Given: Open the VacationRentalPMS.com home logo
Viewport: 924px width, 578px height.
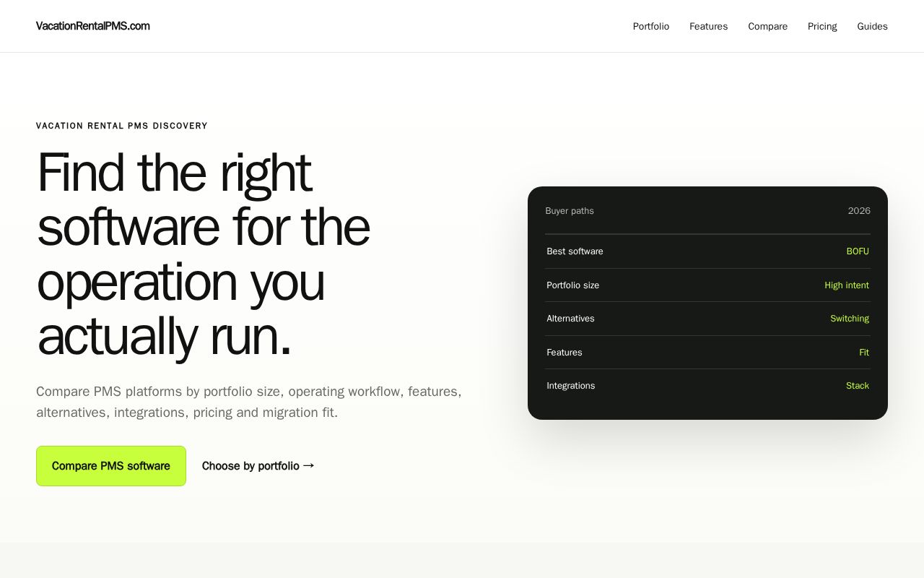Looking at the screenshot, I should [x=93, y=26].
